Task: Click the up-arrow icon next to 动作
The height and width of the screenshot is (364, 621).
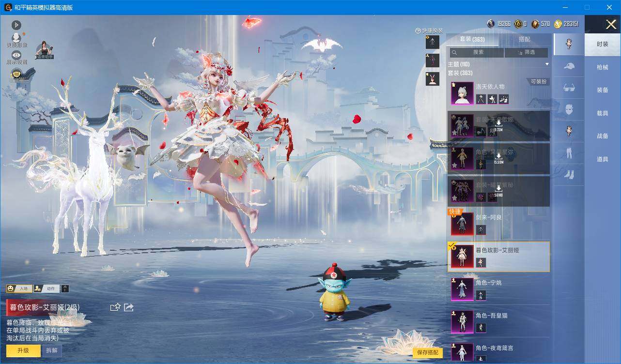Action: (65, 288)
